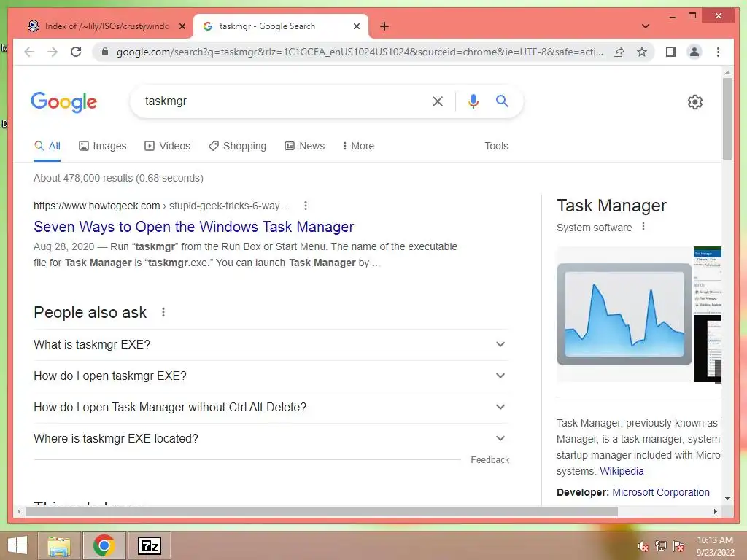Image resolution: width=747 pixels, height=560 pixels.
Task: Expand What is taskmgr EXE question
Action: [271, 344]
